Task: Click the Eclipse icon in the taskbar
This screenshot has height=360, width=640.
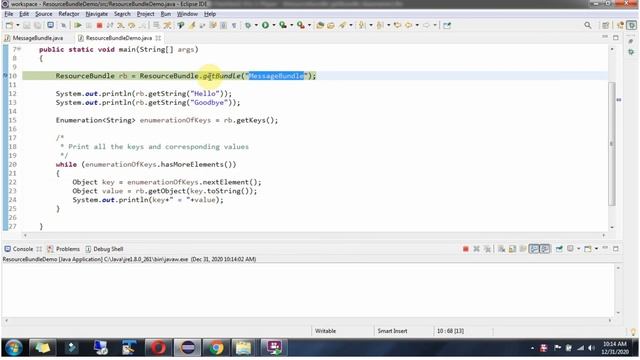Action: coord(187,348)
